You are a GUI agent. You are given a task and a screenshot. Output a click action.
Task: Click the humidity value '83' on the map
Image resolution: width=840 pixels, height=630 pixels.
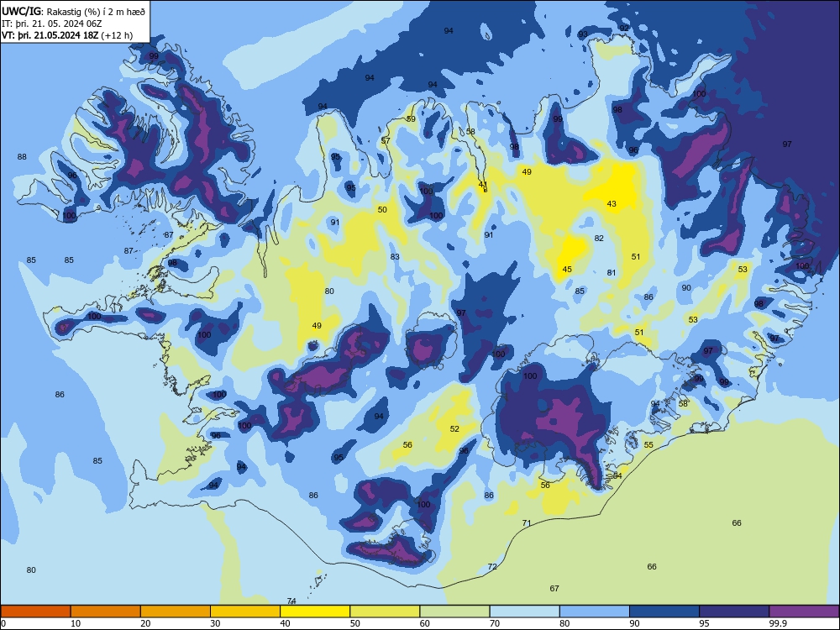395,256
